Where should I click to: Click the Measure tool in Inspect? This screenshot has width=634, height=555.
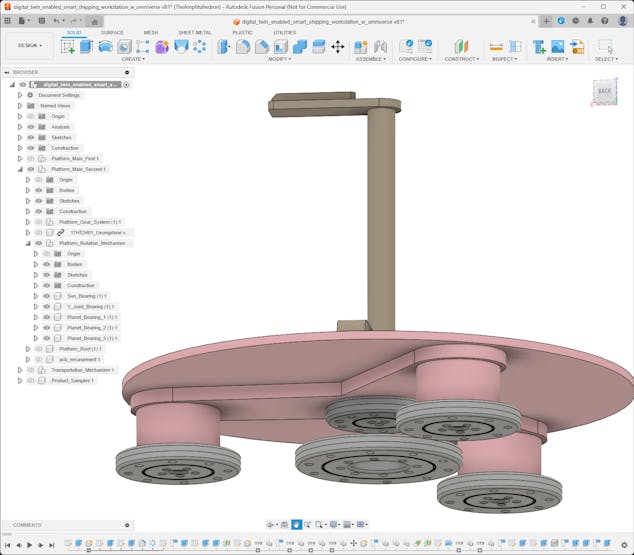(x=496, y=47)
